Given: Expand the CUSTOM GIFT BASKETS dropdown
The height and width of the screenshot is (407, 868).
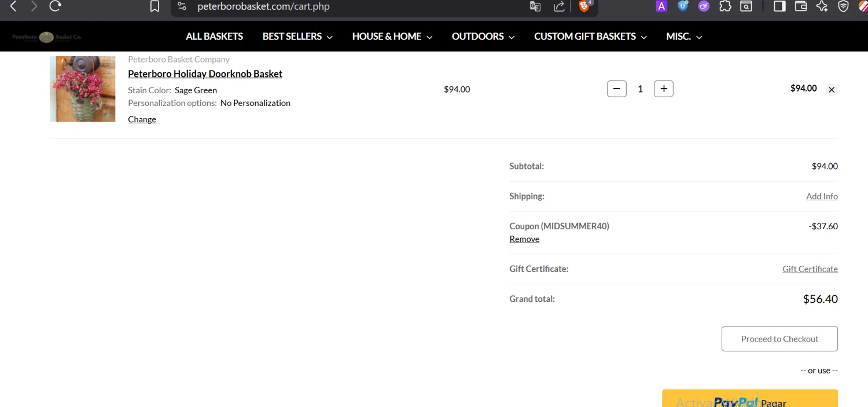Looking at the screenshot, I should coord(590,36).
